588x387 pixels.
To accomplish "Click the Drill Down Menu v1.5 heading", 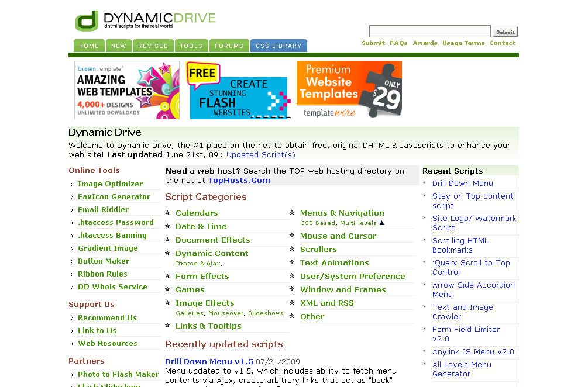I will coord(209,361).
